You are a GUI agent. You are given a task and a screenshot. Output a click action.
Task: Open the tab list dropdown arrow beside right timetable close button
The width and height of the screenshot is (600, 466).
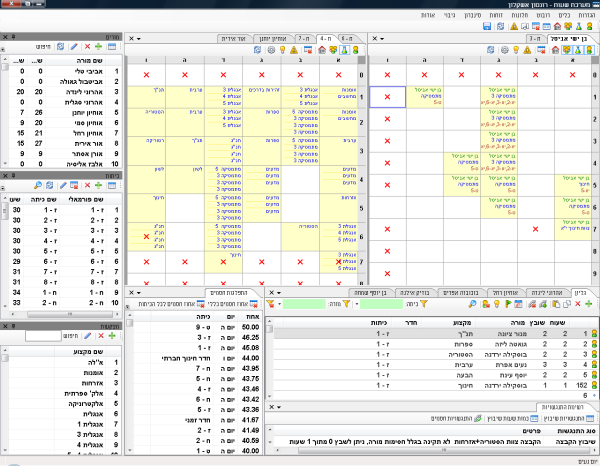(381, 38)
